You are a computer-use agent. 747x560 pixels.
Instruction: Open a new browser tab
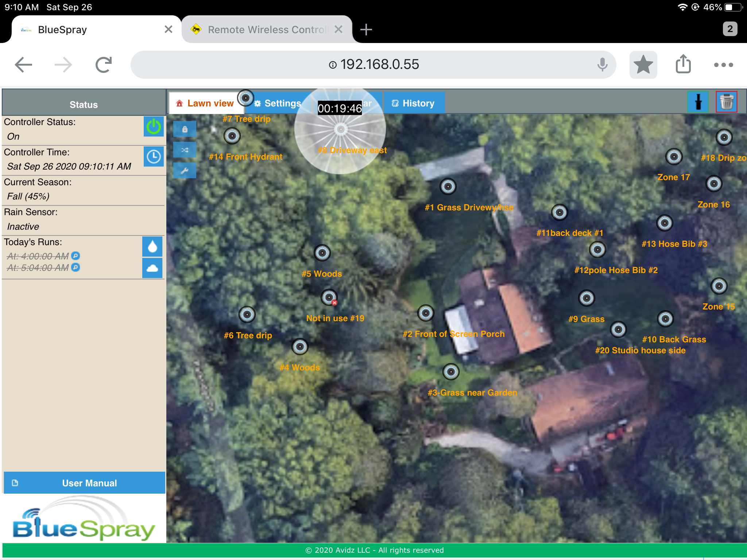click(366, 30)
